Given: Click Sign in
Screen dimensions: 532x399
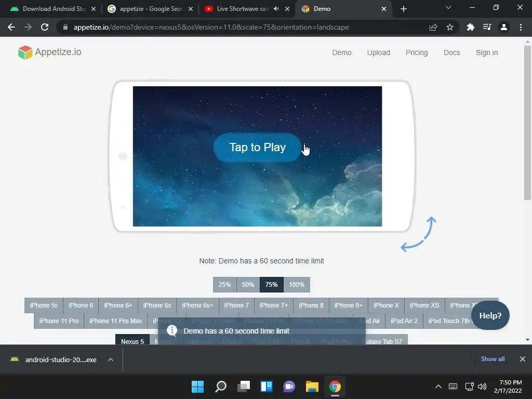Looking at the screenshot, I should tap(486, 52).
